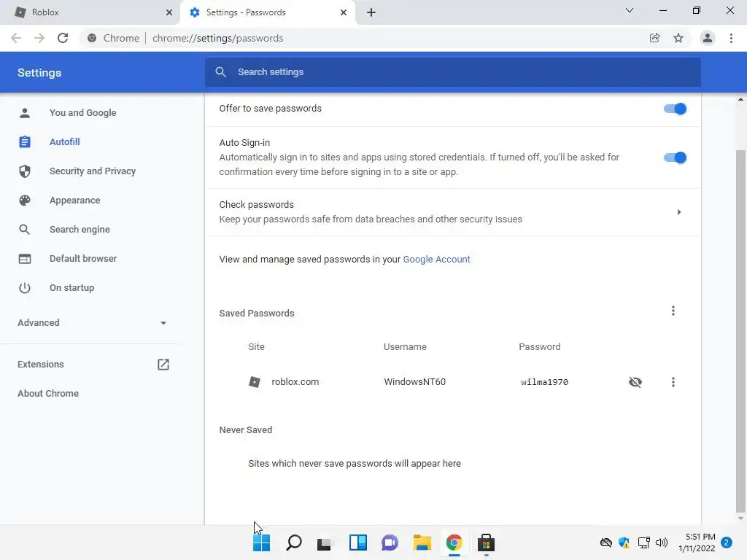Open Search engine settings
This screenshot has width=747, height=560.
[80, 230]
